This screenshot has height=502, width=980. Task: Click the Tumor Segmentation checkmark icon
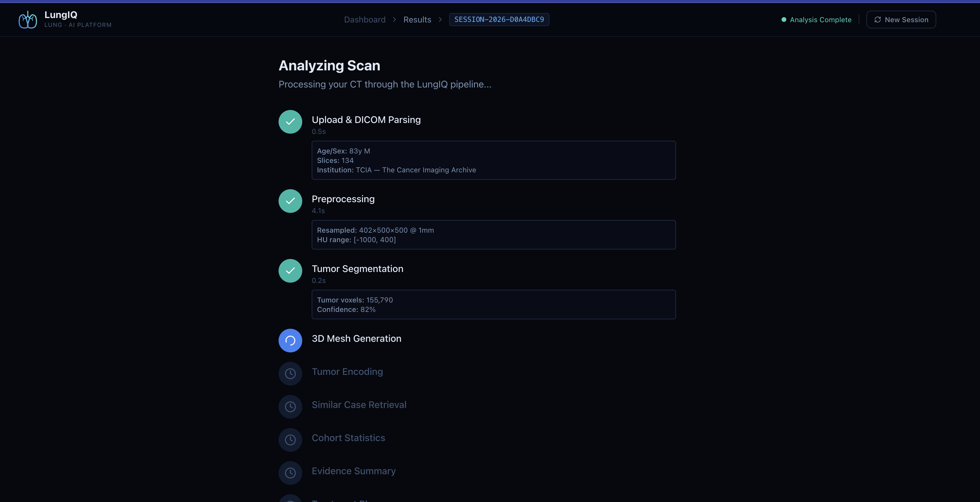coord(290,271)
